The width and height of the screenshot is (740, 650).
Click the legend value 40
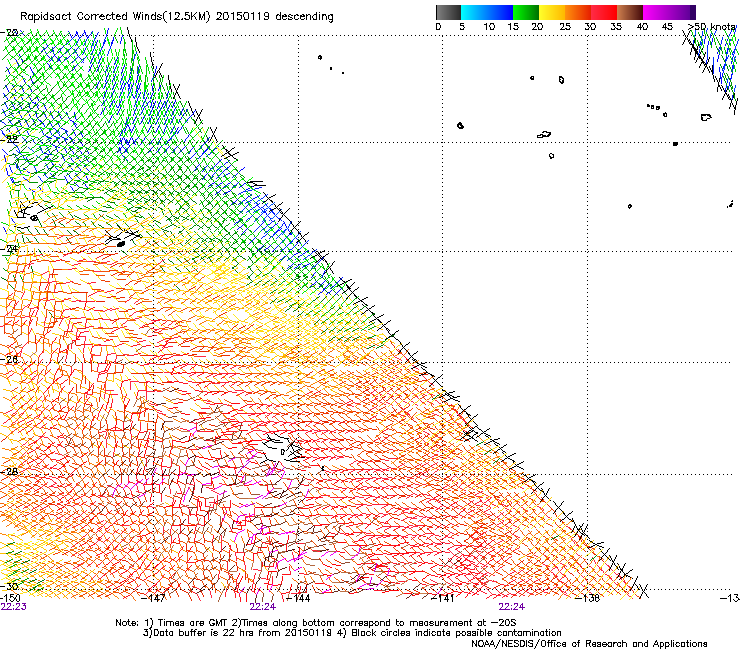(x=642, y=27)
